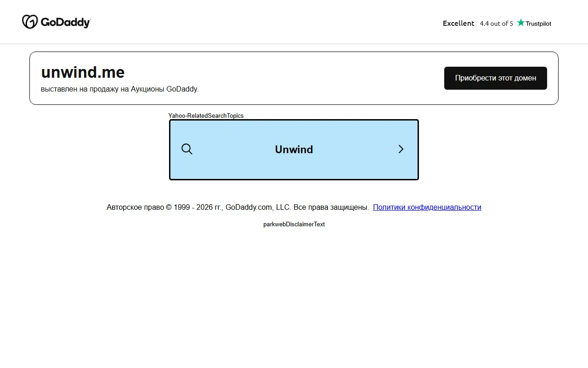Viewport: 588px width, 368px height.
Task: Click the '4.4 out of 5' score text
Action: point(497,23)
